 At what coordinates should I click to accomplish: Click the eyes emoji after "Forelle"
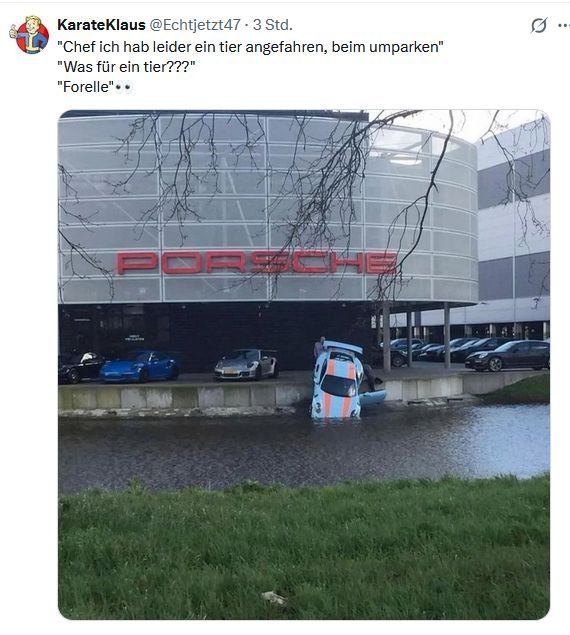coord(124,87)
